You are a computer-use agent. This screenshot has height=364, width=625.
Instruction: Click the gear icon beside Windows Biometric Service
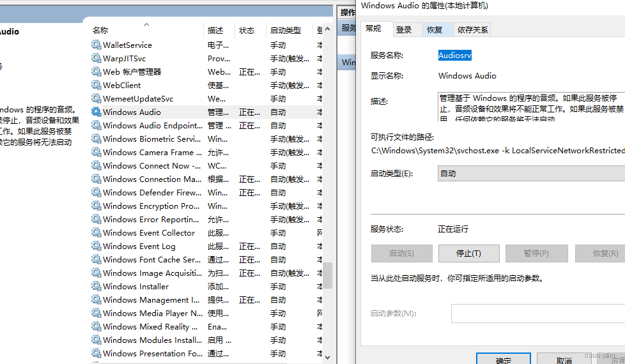(x=96, y=139)
